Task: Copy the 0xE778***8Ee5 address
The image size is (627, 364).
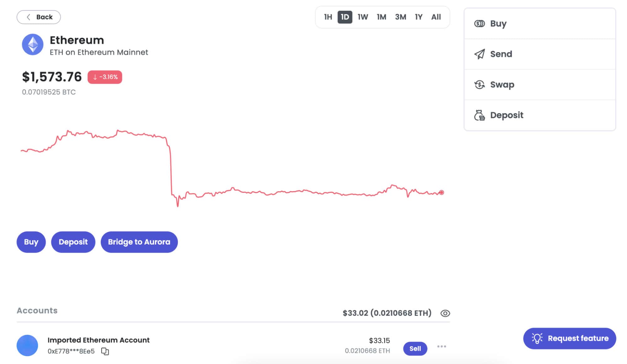Action: pyautogui.click(x=105, y=351)
